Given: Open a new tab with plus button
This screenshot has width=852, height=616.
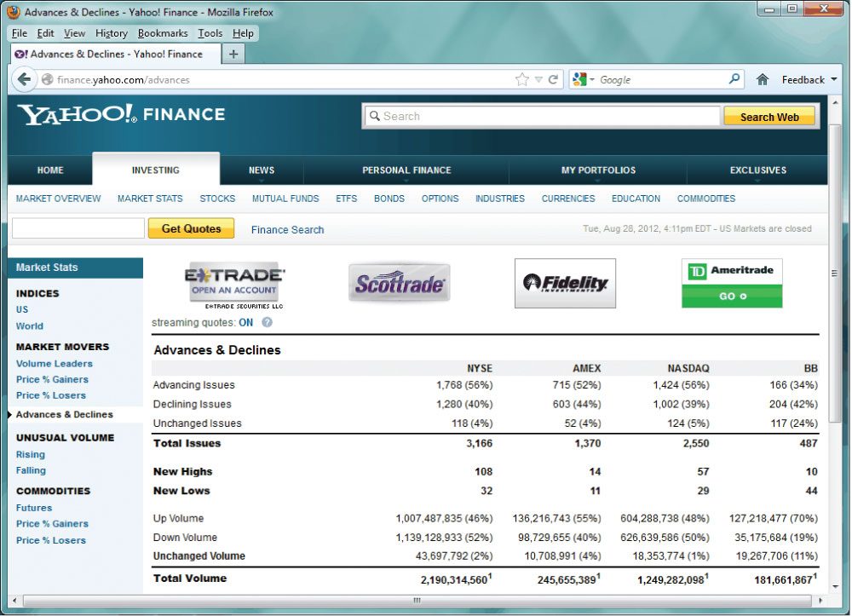Looking at the screenshot, I should (233, 54).
